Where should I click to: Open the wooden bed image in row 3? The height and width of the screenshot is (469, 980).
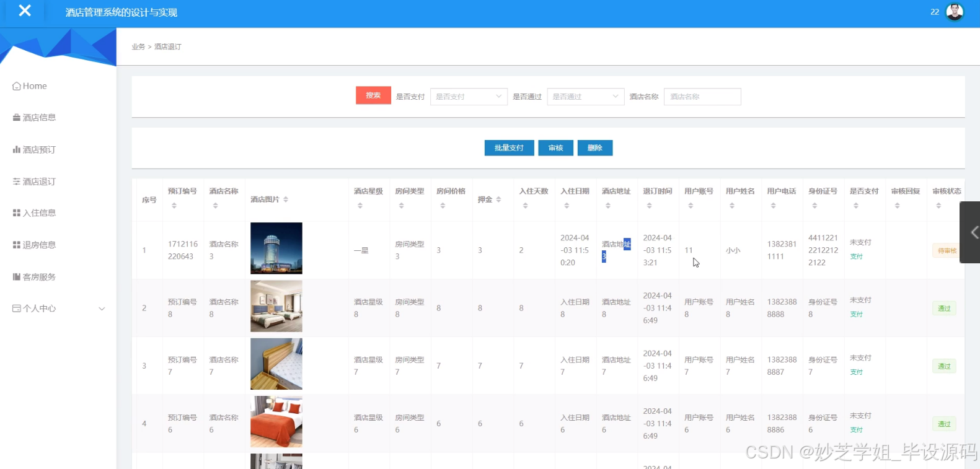(276, 364)
